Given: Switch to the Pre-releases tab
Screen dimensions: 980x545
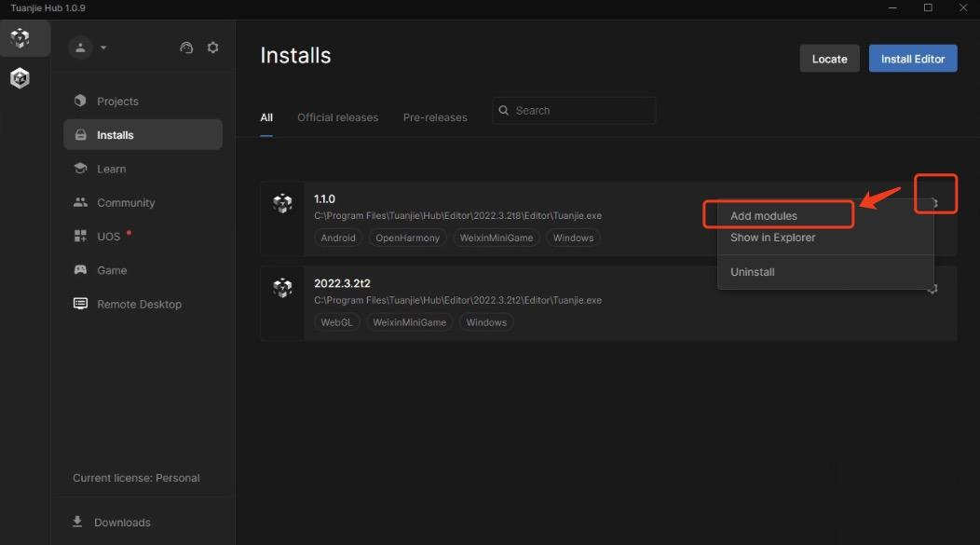Looking at the screenshot, I should click(x=435, y=117).
